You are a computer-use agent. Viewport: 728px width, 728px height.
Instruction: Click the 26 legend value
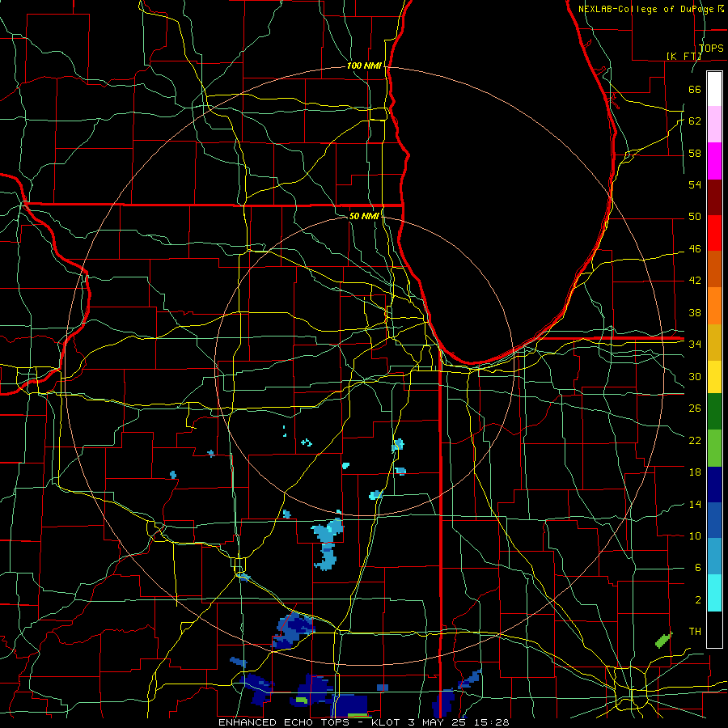[695, 408]
